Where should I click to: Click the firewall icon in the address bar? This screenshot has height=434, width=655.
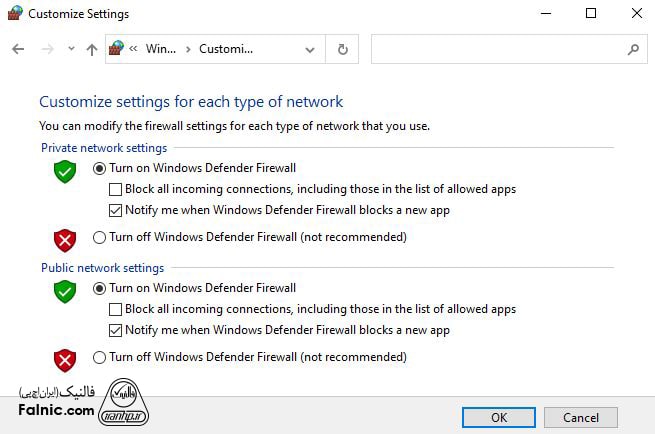pyautogui.click(x=117, y=48)
